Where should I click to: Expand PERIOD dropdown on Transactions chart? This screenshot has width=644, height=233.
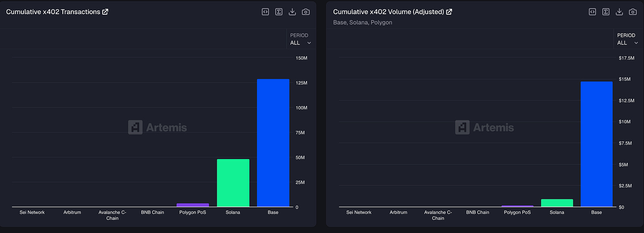301,39
